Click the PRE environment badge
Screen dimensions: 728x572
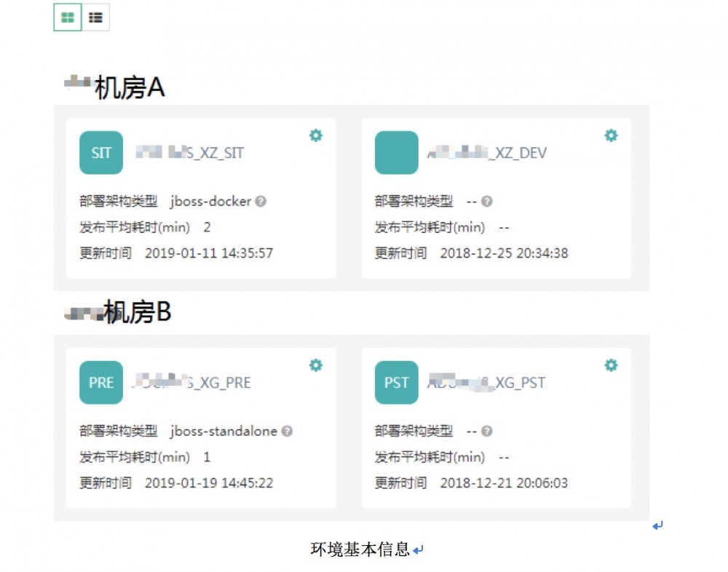(x=100, y=383)
